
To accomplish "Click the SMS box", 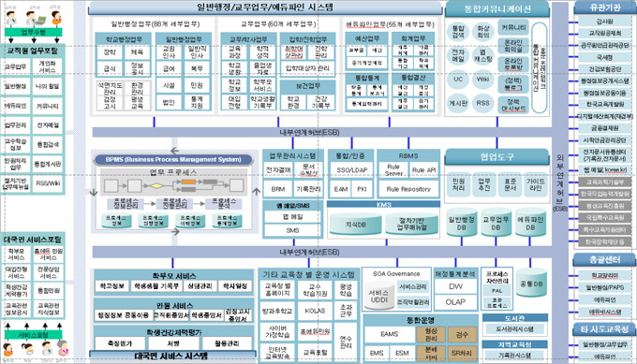I will (x=292, y=230).
